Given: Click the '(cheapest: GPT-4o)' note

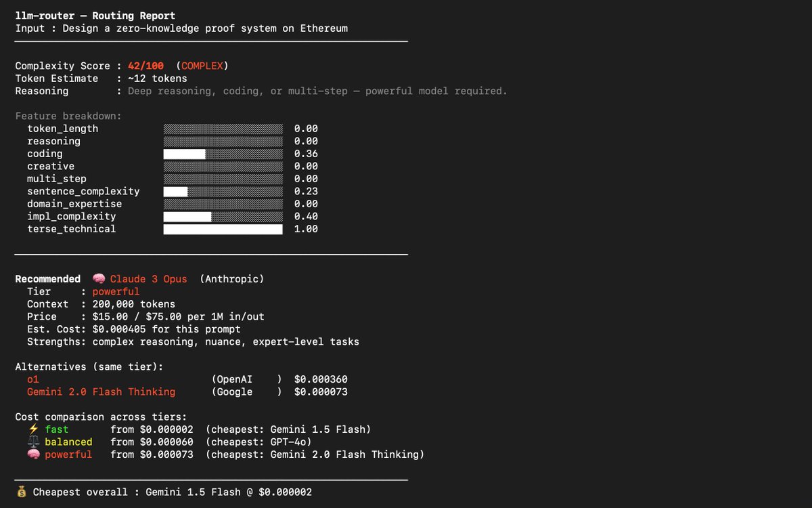Looking at the screenshot, I should click(258, 442).
